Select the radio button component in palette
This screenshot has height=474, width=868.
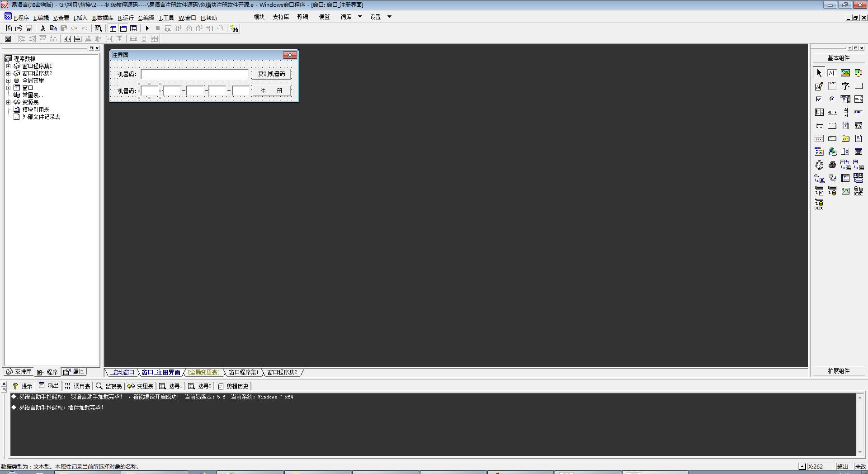(832, 99)
